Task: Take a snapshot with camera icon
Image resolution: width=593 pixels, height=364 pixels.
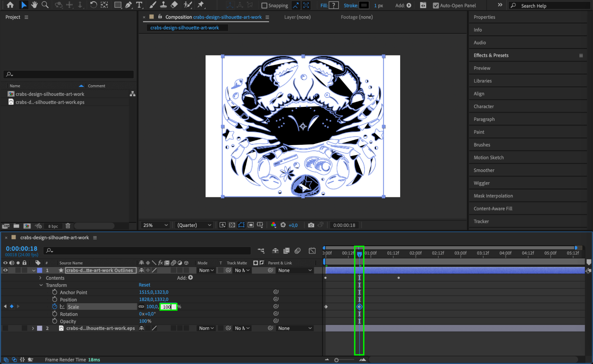Action: 311,225
